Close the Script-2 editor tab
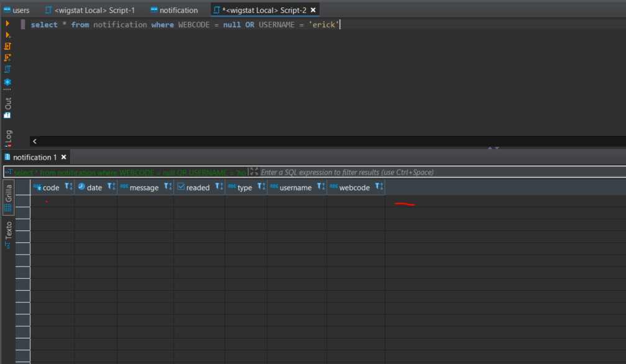Screen dimensions: 626x364 coord(314,10)
